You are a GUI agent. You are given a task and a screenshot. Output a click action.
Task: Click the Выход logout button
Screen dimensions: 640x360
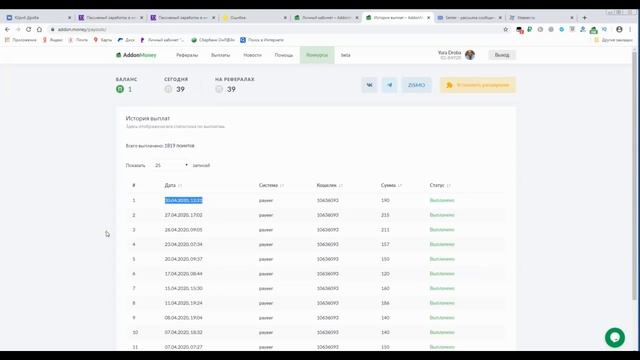click(x=502, y=55)
